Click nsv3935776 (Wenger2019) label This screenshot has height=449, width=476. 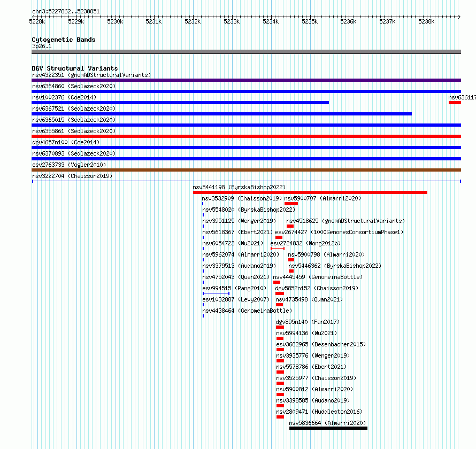coord(313,355)
